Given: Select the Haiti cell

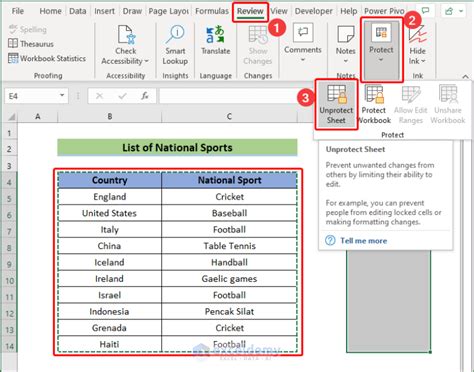Looking at the screenshot, I should pyautogui.click(x=110, y=344).
